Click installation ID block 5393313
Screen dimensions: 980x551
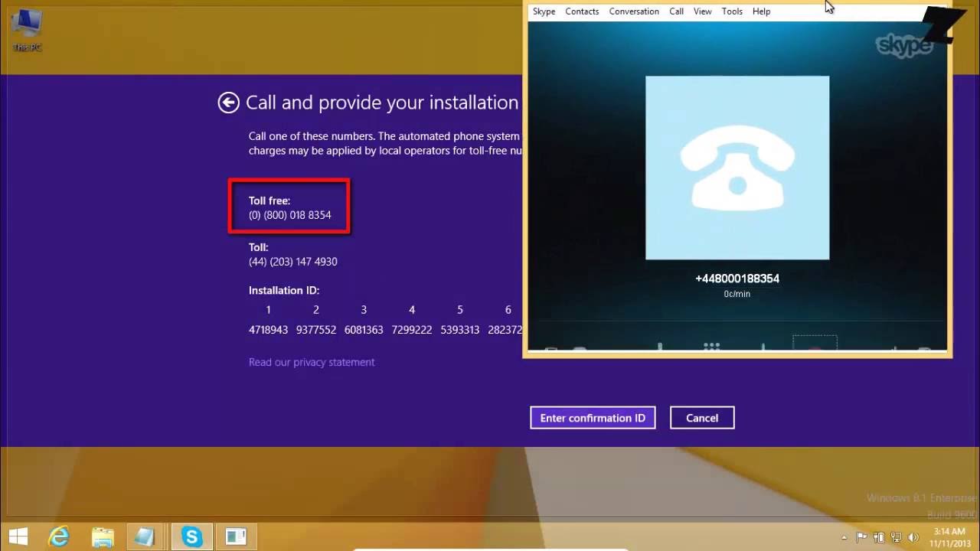(x=460, y=330)
